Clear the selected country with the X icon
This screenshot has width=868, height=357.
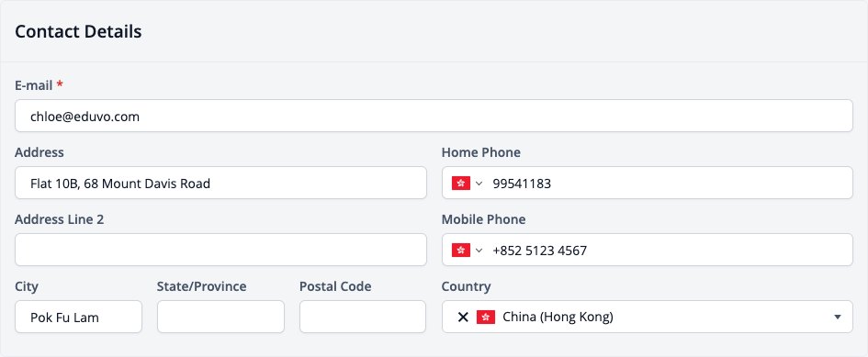coord(463,318)
